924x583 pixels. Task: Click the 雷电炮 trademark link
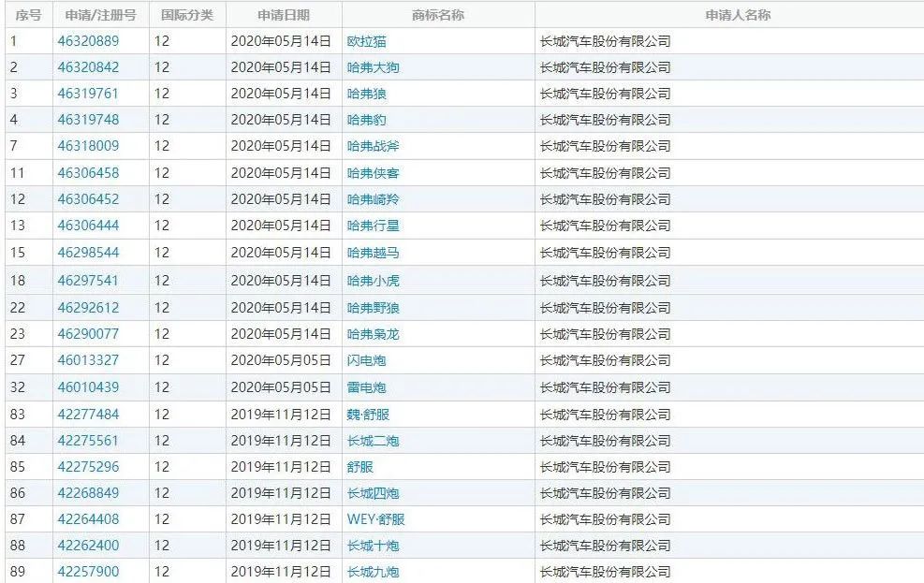tap(366, 387)
